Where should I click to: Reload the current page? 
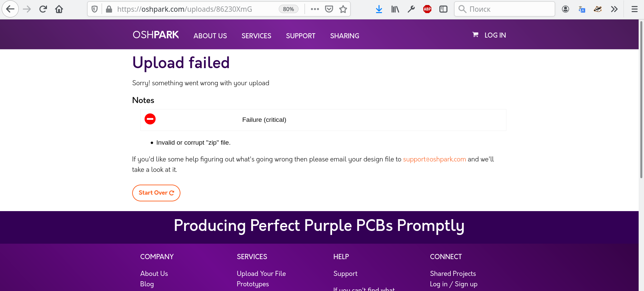43,9
